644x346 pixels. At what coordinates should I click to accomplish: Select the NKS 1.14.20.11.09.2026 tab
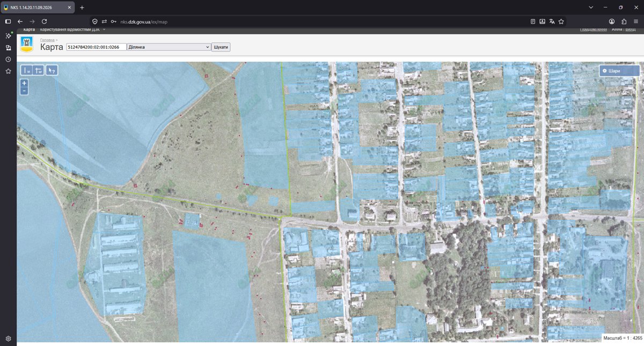[38, 8]
